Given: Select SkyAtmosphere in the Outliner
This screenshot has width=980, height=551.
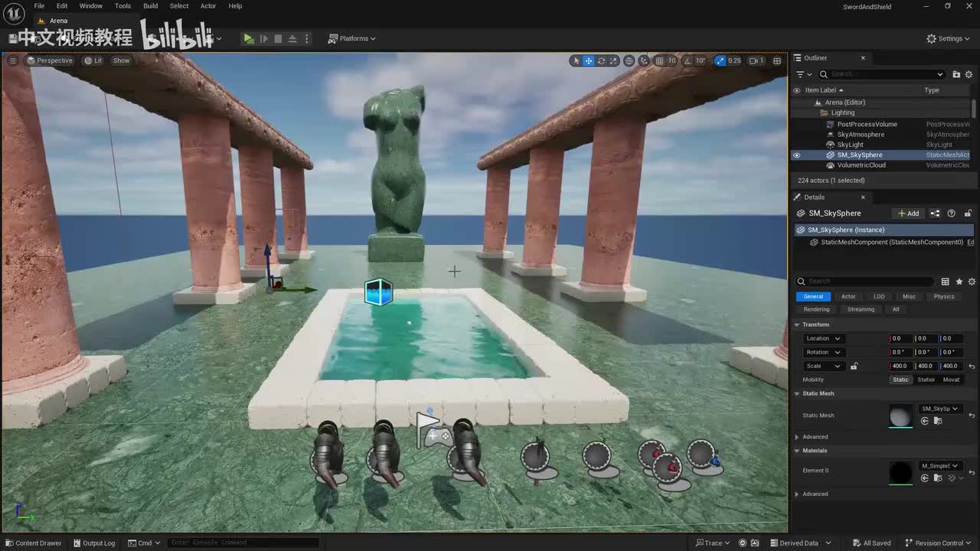Looking at the screenshot, I should [861, 135].
